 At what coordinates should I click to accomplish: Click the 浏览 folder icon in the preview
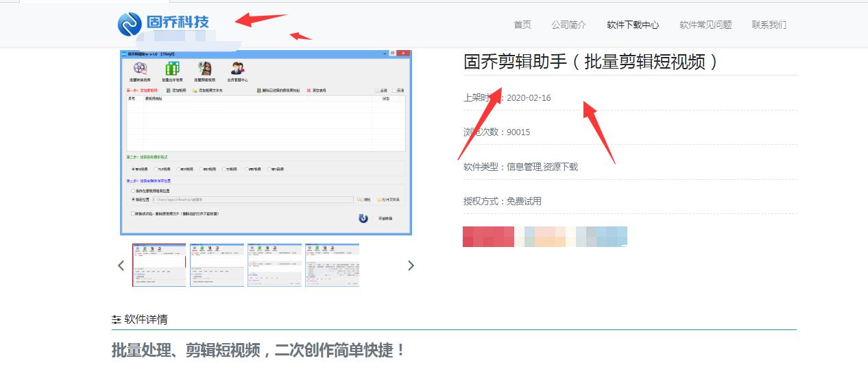pyautogui.click(x=360, y=200)
